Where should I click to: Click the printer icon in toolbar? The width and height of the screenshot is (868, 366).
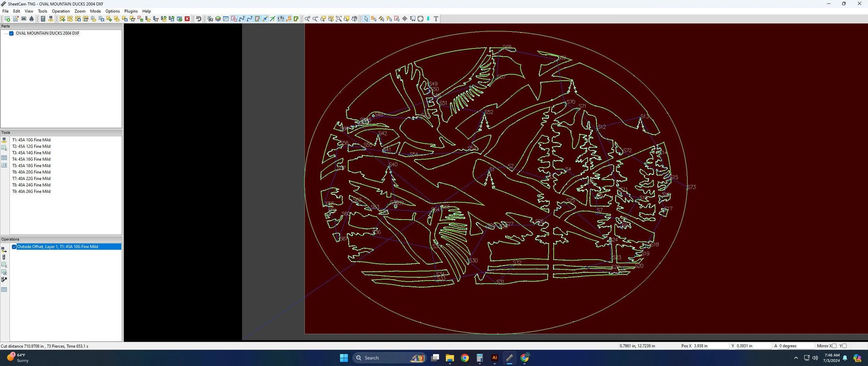[x=24, y=19]
